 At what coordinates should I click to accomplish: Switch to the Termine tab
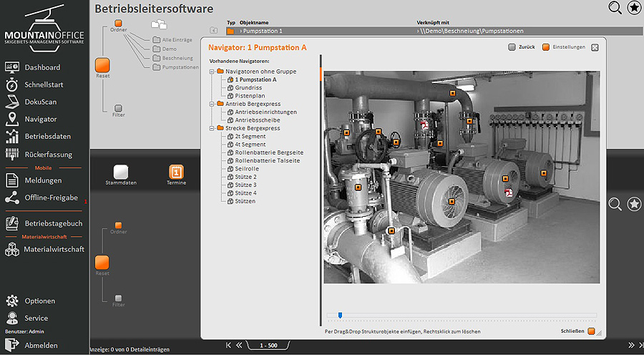click(x=176, y=172)
